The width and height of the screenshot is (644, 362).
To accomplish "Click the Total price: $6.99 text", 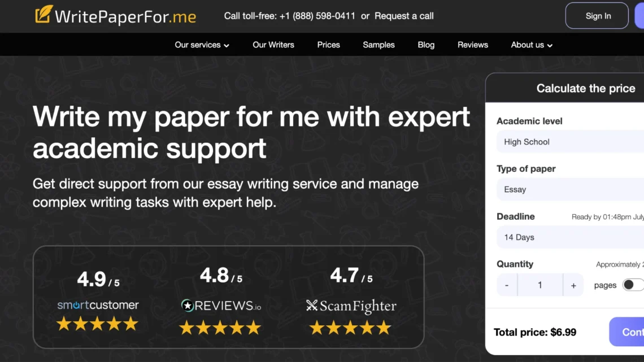I will pyautogui.click(x=535, y=332).
